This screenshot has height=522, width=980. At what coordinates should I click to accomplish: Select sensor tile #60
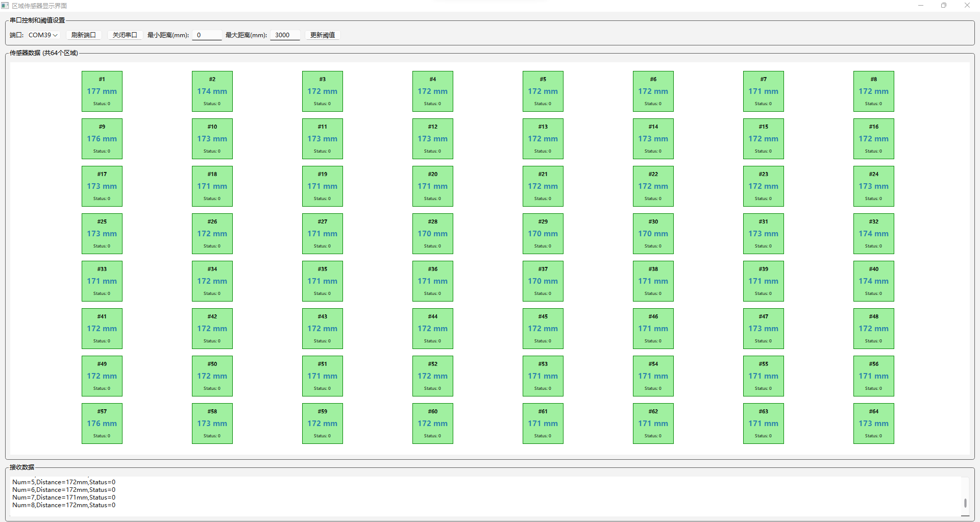(433, 424)
